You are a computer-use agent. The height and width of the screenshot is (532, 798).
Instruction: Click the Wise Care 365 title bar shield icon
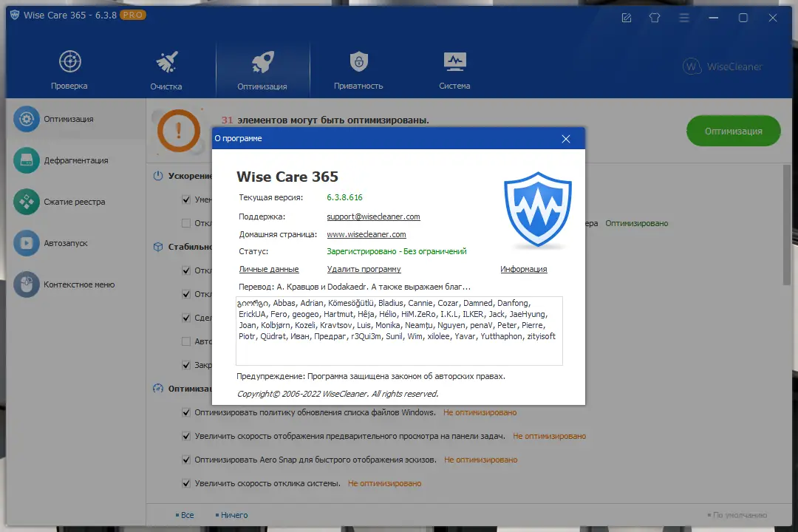(x=15, y=16)
